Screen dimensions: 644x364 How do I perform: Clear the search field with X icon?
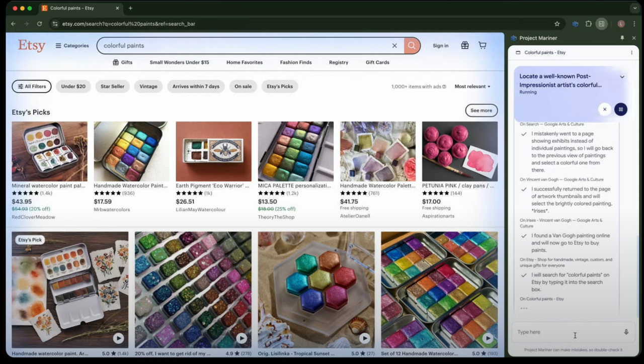click(394, 46)
